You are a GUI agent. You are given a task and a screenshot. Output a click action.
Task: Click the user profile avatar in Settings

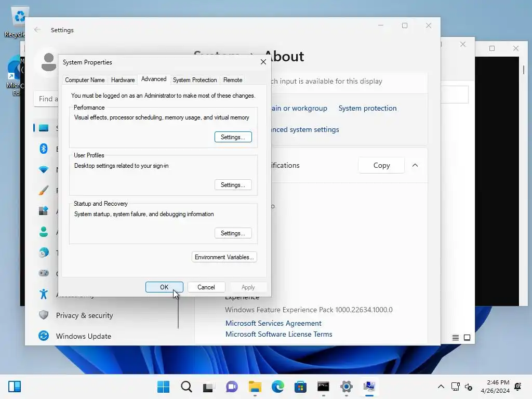pos(48,62)
